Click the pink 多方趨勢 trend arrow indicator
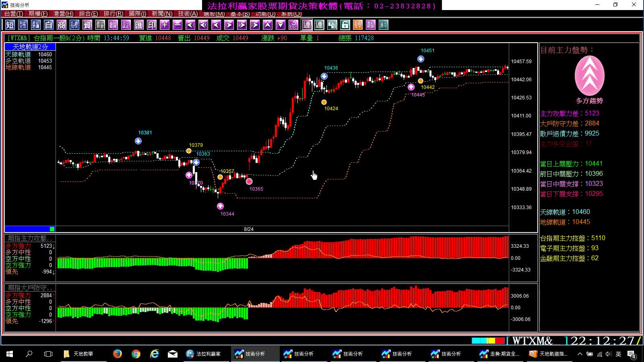 pyautogui.click(x=589, y=76)
